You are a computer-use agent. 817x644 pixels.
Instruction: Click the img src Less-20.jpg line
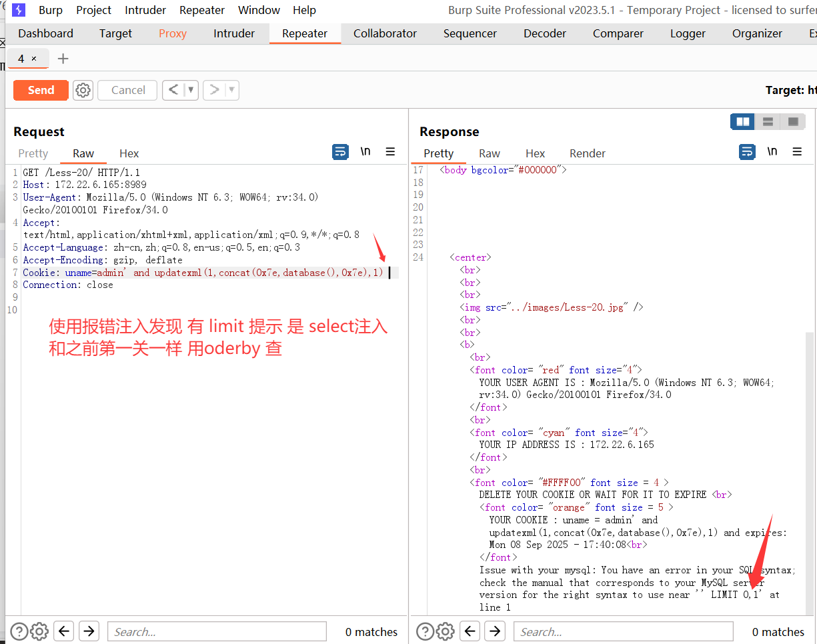pyautogui.click(x=551, y=307)
